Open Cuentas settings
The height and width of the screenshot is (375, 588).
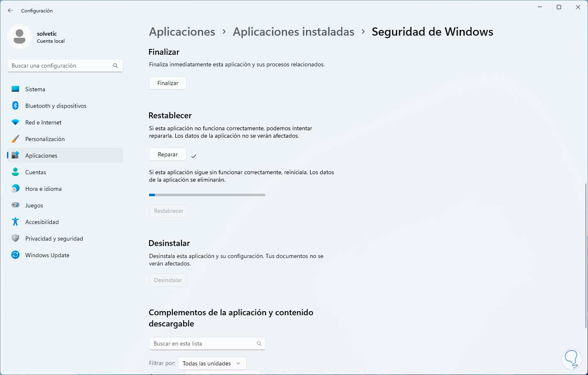pyautogui.click(x=65, y=172)
